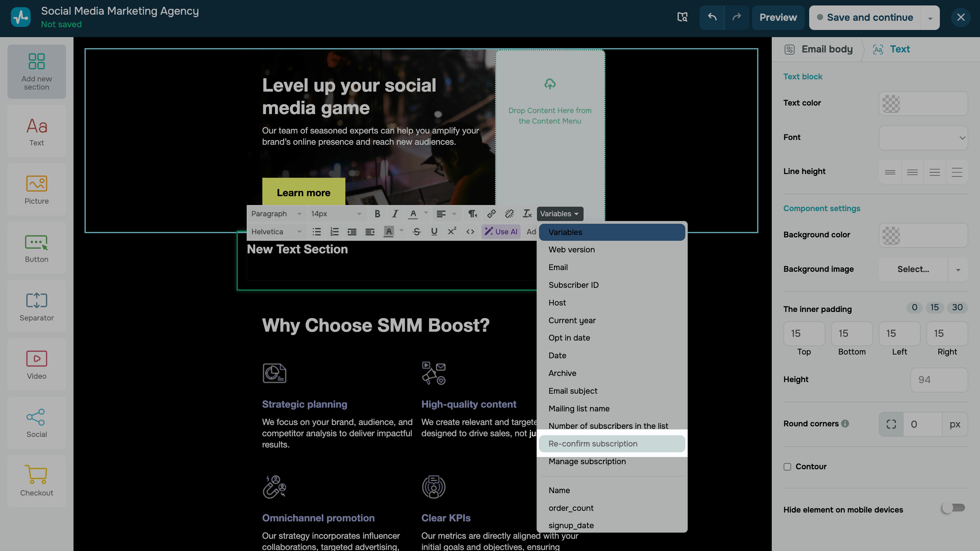Toggle bold formatting
Screen dimensions: 980x551
pyautogui.click(x=377, y=214)
